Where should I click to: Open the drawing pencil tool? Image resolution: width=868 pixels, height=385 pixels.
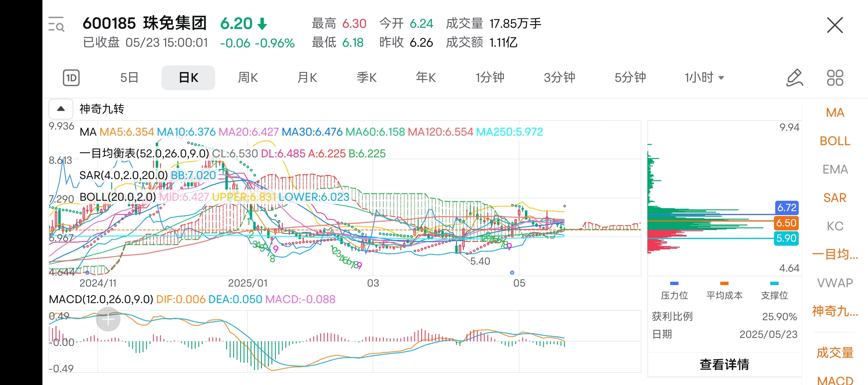tap(794, 78)
